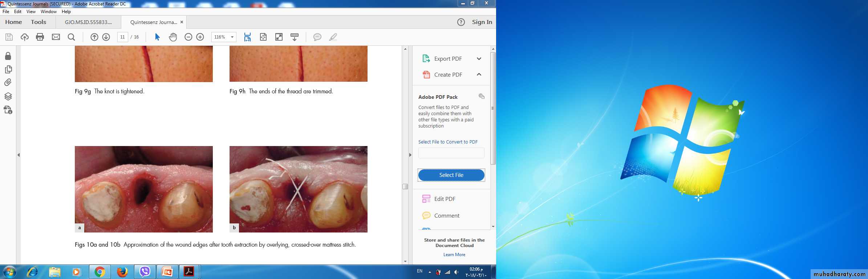Select the Hand pan tool
The width and height of the screenshot is (868, 279).
coord(173,37)
